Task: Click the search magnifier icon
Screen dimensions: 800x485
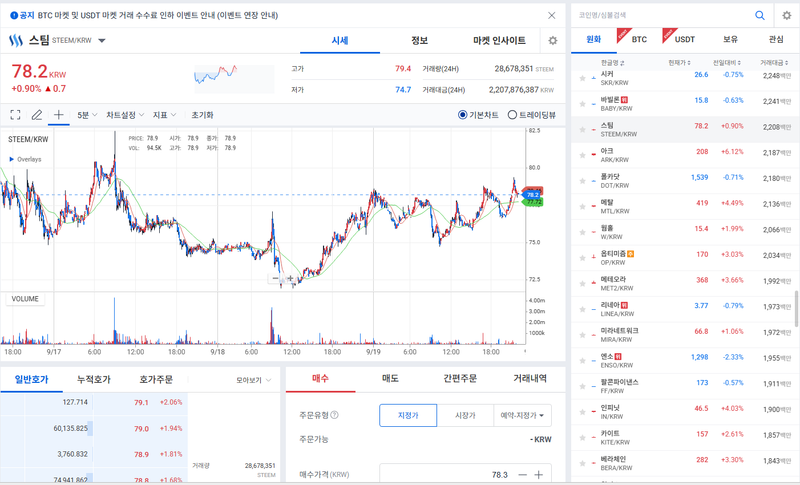Action: (760, 15)
